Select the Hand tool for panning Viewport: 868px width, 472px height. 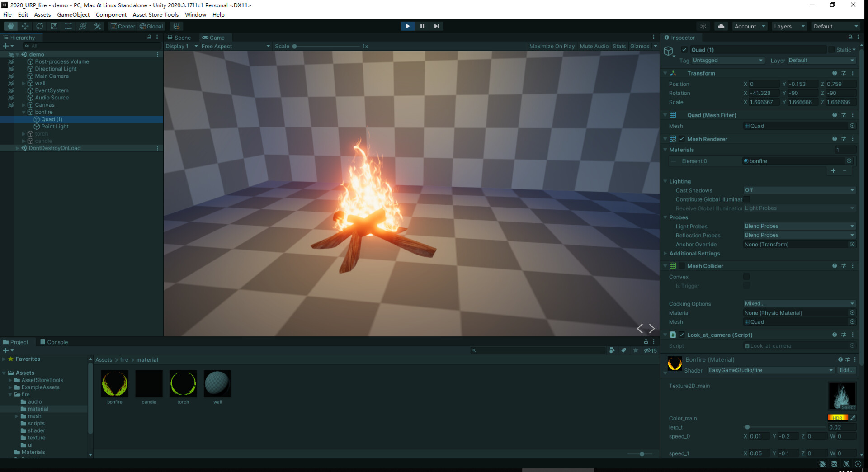point(10,26)
